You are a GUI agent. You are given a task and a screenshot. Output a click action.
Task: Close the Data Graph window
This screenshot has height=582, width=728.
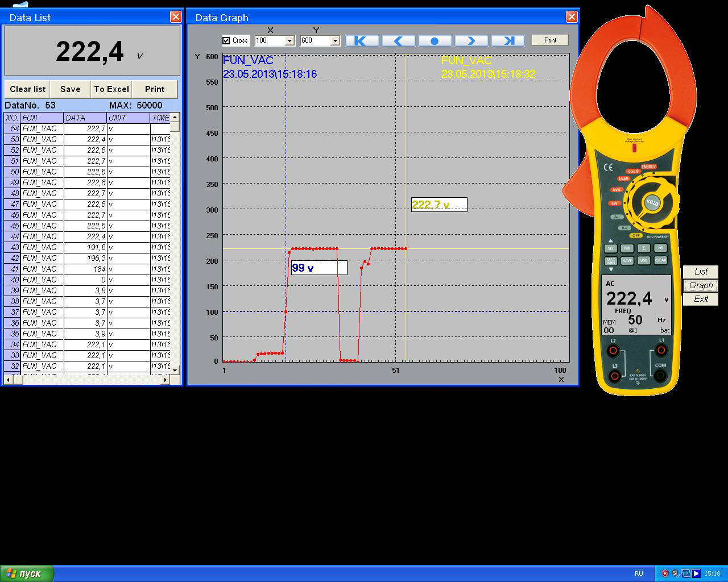[x=572, y=17]
